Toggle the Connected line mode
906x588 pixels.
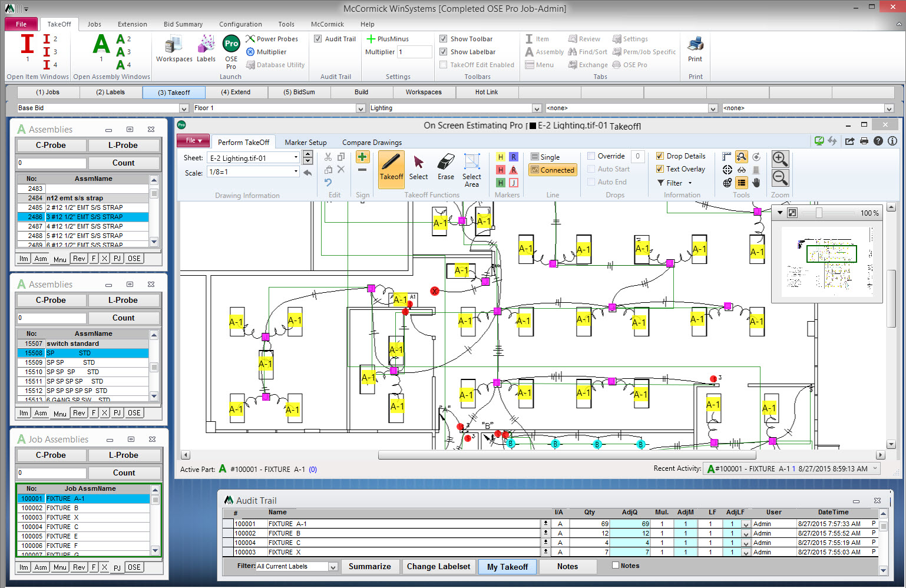(x=553, y=170)
